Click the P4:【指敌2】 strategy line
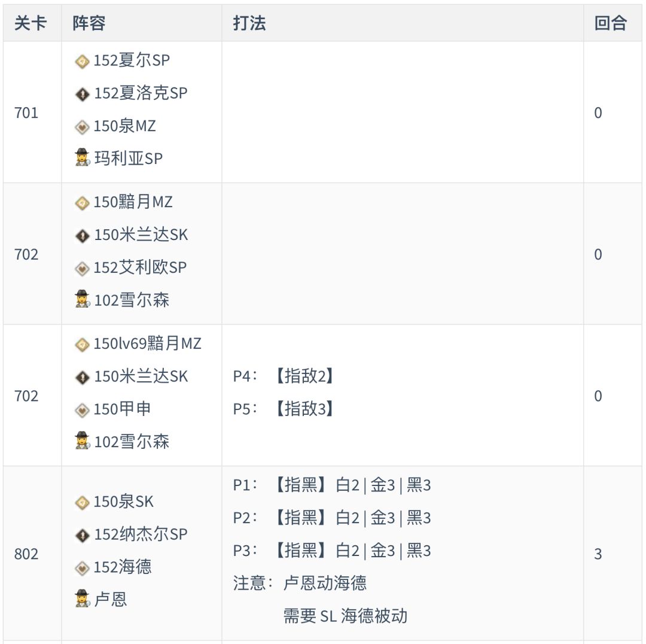 pos(283,376)
